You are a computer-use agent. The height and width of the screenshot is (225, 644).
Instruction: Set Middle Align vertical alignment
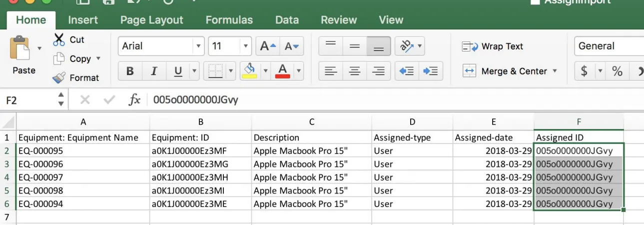point(355,46)
